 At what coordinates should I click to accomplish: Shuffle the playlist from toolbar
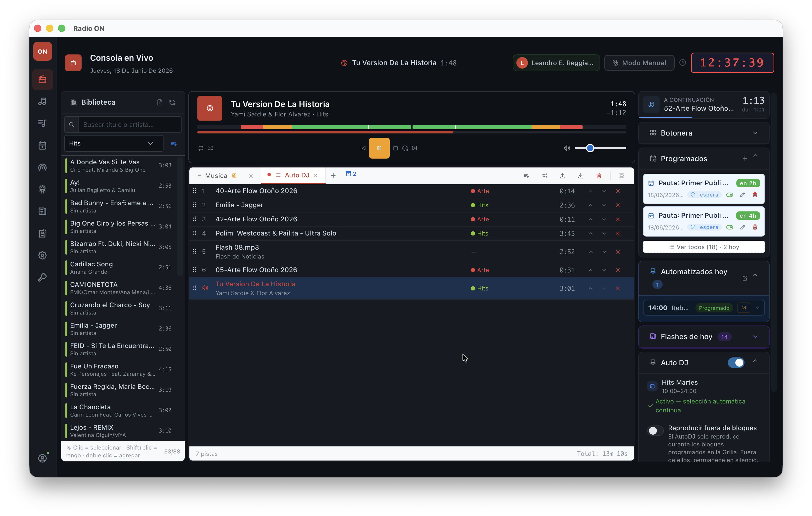(544, 176)
